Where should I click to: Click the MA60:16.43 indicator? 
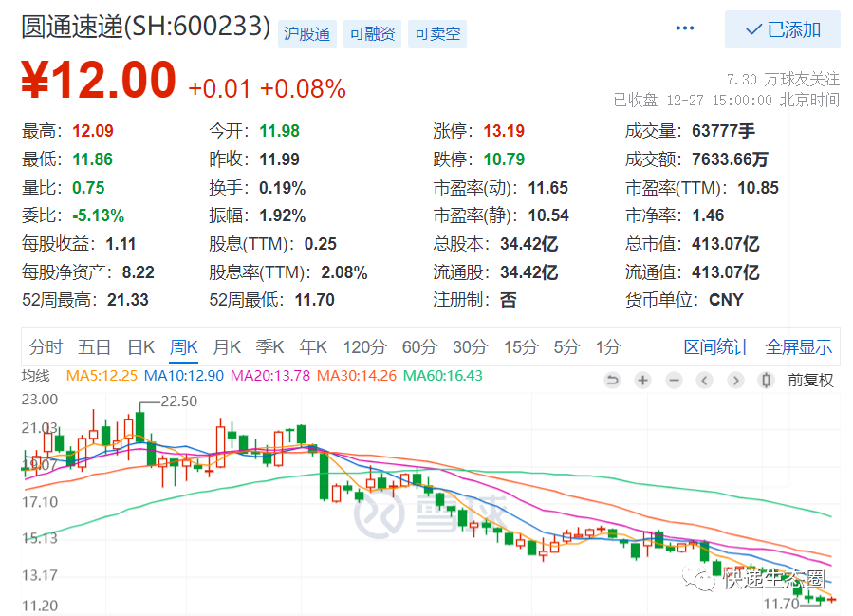click(x=443, y=376)
